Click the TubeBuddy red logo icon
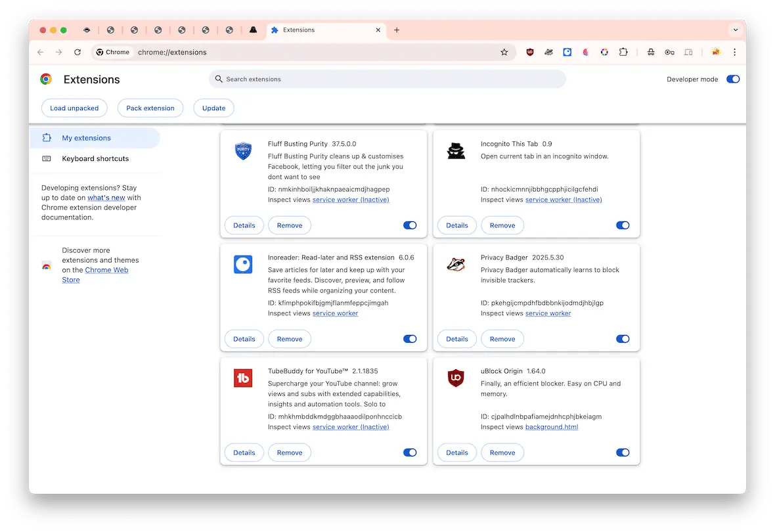Screen dimensions: 775x532 point(243,378)
